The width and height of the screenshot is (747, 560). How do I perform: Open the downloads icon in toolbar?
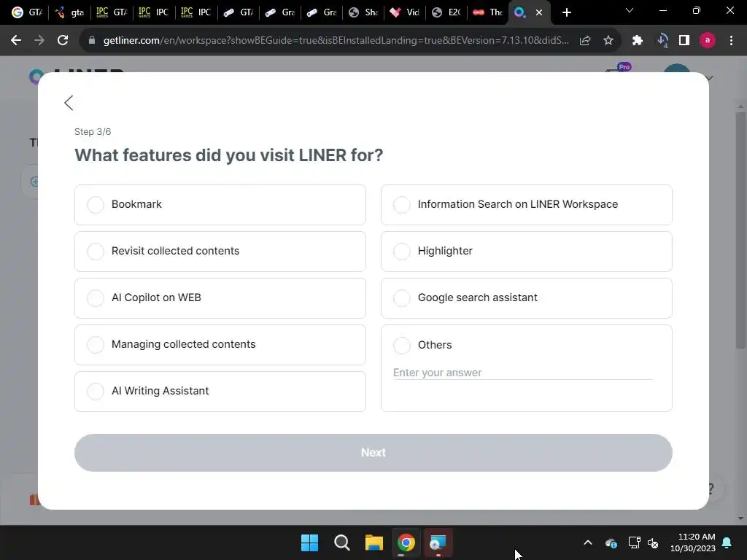pyautogui.click(x=662, y=41)
